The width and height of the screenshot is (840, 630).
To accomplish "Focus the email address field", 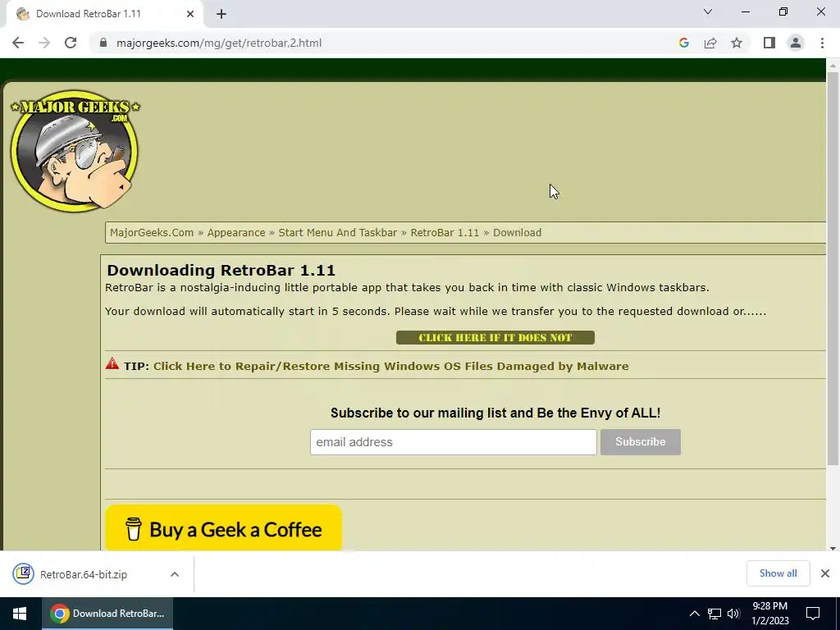I will point(453,442).
